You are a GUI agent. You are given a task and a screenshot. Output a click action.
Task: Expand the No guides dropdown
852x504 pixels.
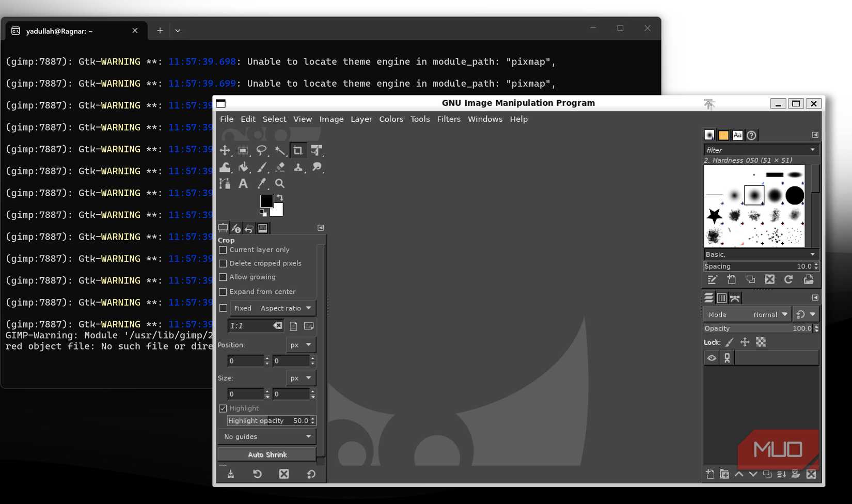[267, 436]
